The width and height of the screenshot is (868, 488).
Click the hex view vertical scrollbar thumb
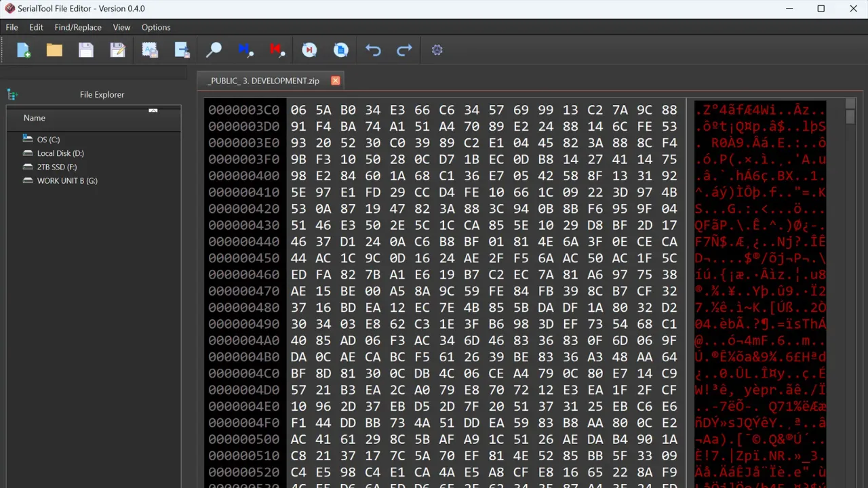[x=850, y=117]
